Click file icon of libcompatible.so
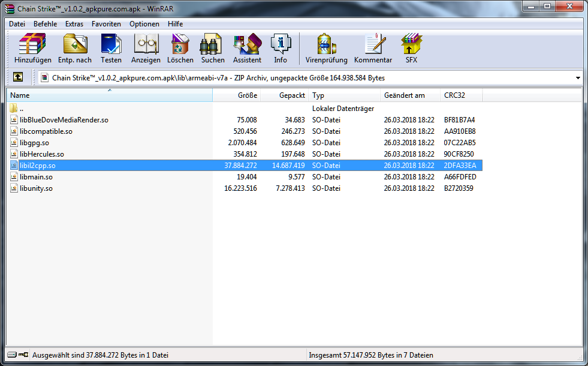 point(14,131)
